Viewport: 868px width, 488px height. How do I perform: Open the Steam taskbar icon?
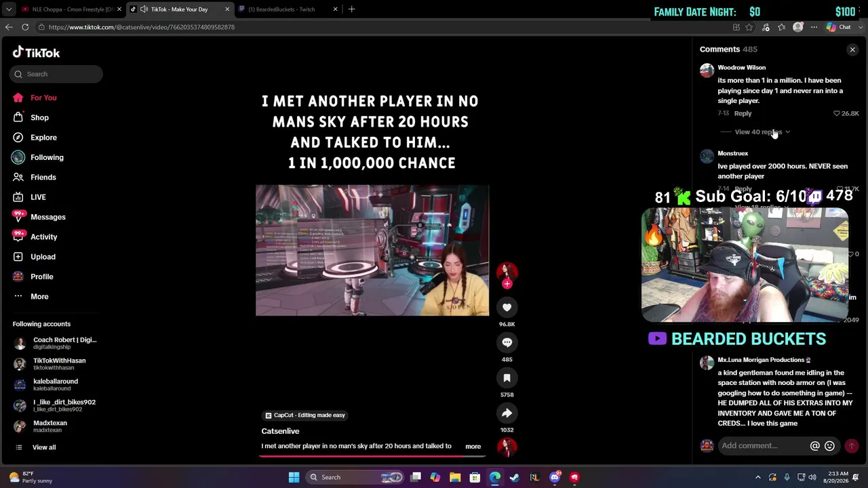515,477
